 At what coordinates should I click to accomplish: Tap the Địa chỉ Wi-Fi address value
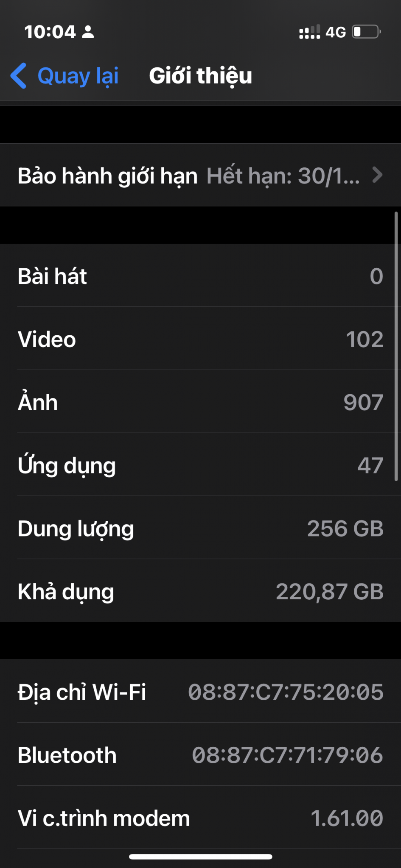pos(286,692)
